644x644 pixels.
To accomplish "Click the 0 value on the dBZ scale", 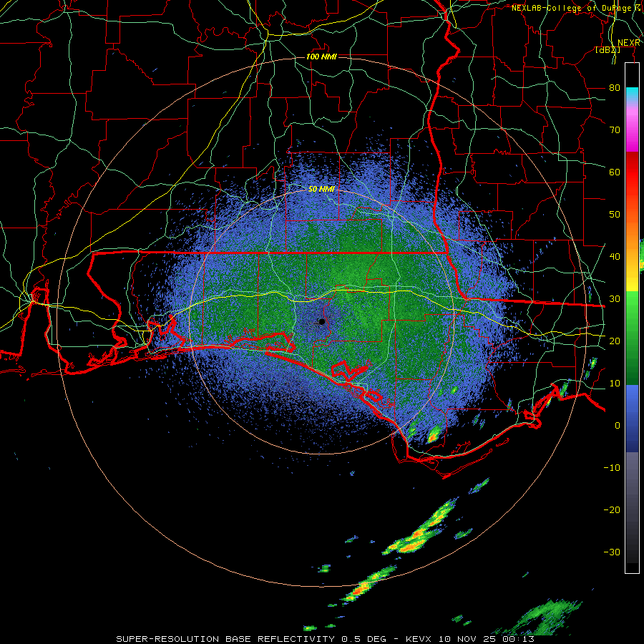I will tap(618, 426).
